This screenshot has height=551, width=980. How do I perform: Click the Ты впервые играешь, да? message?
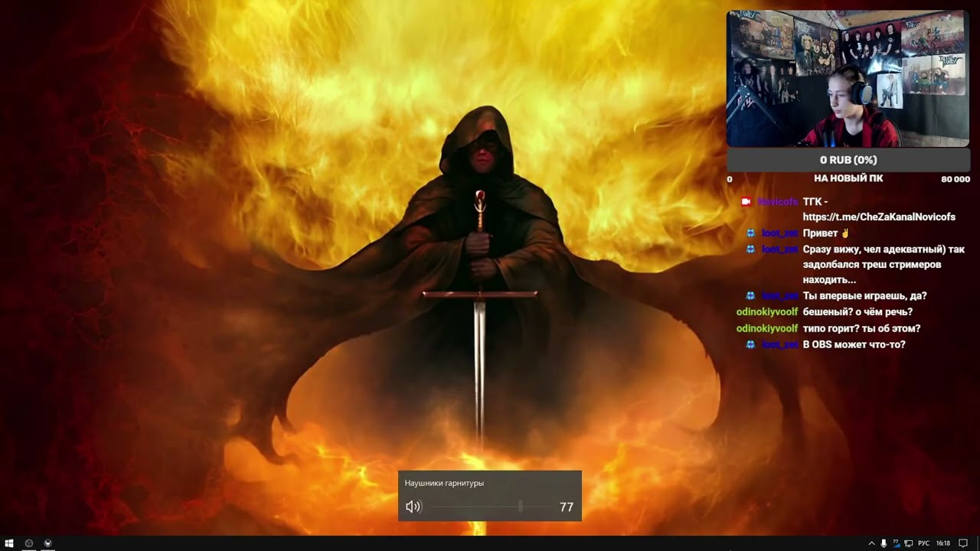tap(864, 296)
